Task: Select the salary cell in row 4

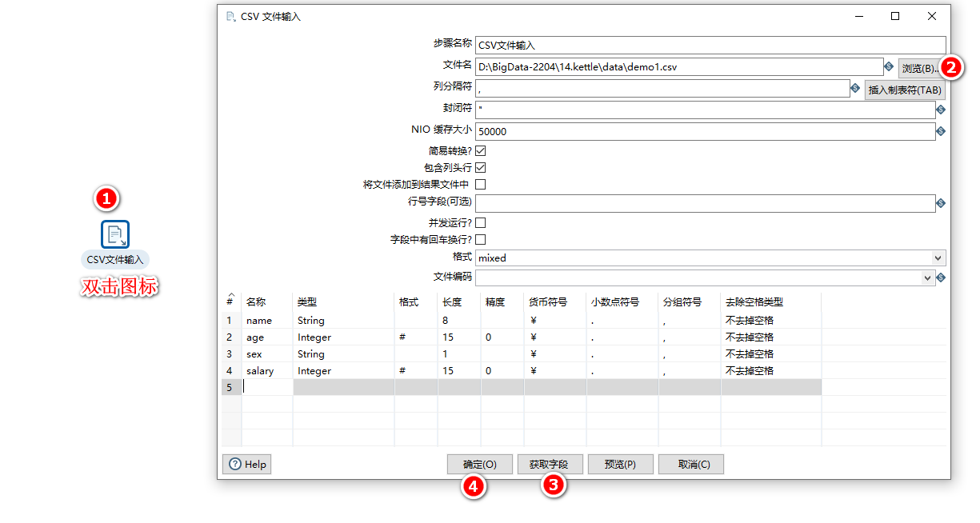Action: point(267,370)
